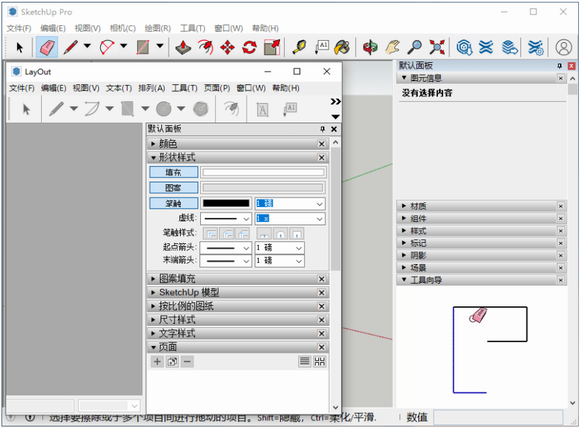The width and height of the screenshot is (580, 428).
Task: Open LayOut toolbar overflow chevron
Action: point(335,101)
